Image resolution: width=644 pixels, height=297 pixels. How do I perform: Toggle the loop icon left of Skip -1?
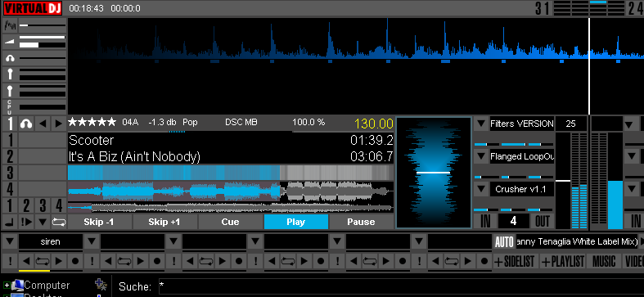pyautogui.click(x=58, y=222)
